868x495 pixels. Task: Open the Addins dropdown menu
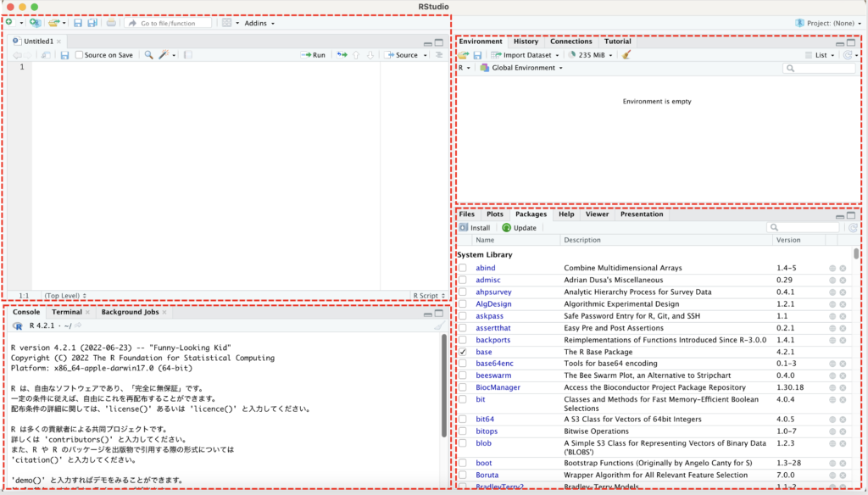pyautogui.click(x=259, y=23)
